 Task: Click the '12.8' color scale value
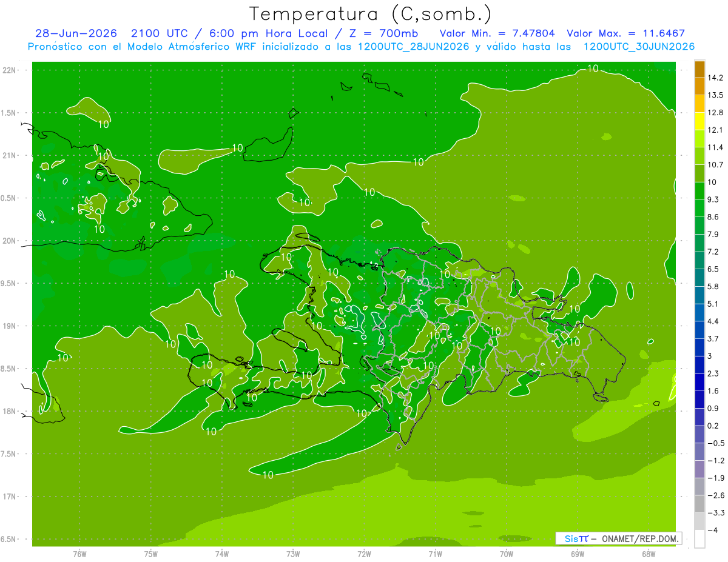[715, 113]
